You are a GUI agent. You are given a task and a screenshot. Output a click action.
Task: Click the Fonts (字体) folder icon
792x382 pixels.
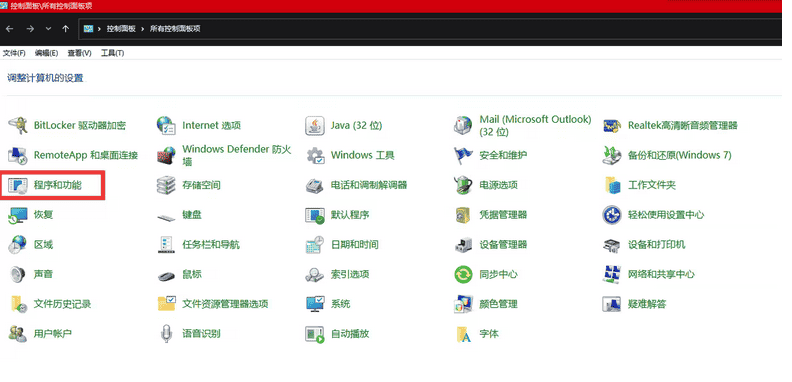[x=463, y=334]
